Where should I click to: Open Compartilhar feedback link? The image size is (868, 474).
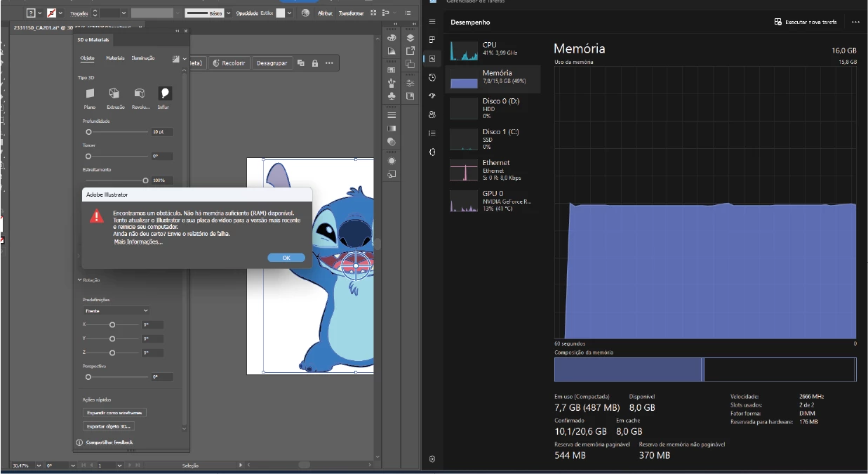109,442
